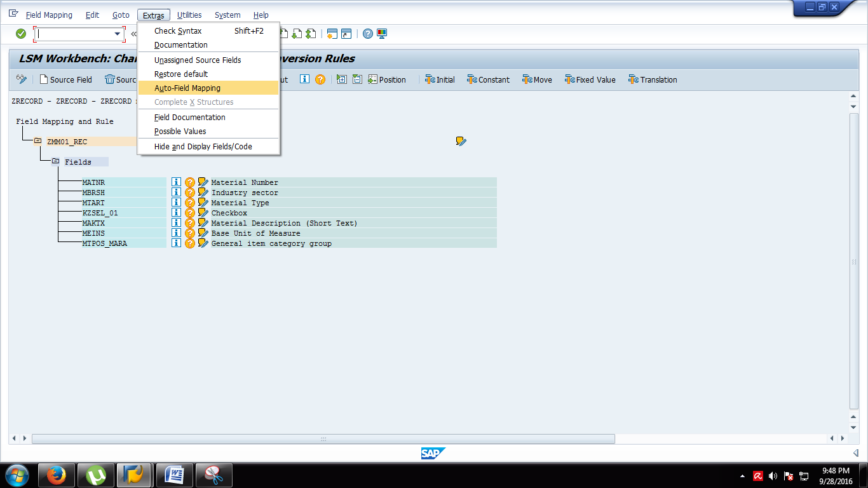This screenshot has width=868, height=488.
Task: Open the Help menu
Action: click(261, 15)
